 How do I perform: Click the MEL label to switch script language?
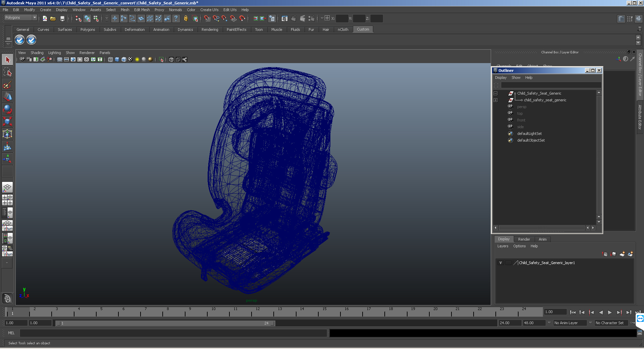(11, 333)
